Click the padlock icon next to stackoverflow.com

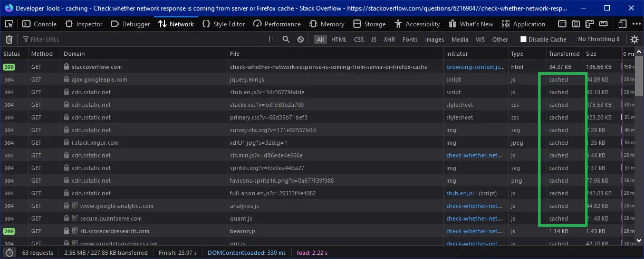tap(66, 67)
